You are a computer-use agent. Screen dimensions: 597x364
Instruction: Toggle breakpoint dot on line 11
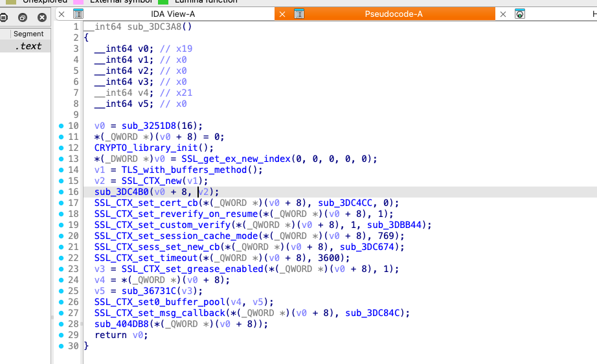(61, 137)
